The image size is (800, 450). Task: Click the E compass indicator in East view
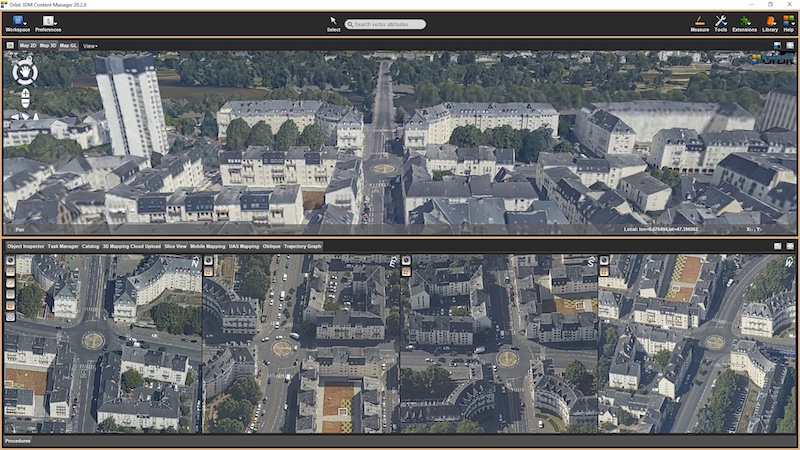coord(393,262)
